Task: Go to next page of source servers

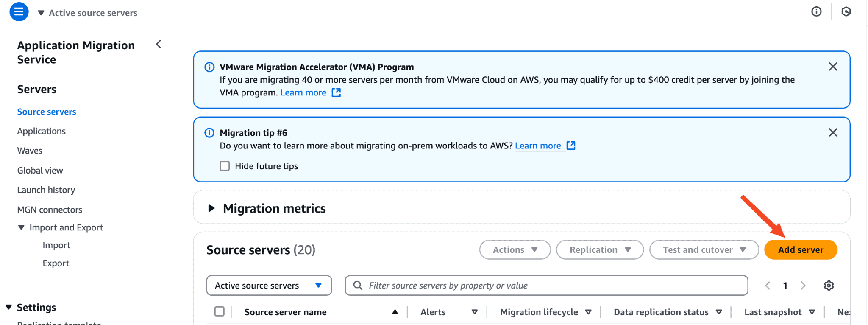Action: 803,286
